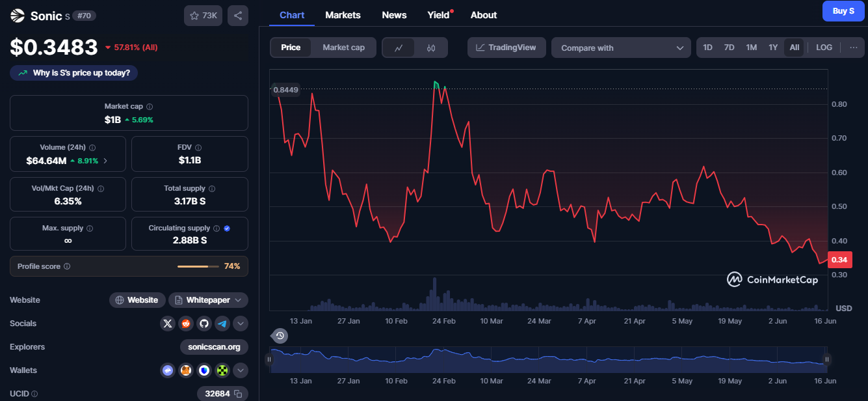Open chart more options ellipsis menu
Image resolution: width=868 pixels, height=401 pixels.
[853, 48]
